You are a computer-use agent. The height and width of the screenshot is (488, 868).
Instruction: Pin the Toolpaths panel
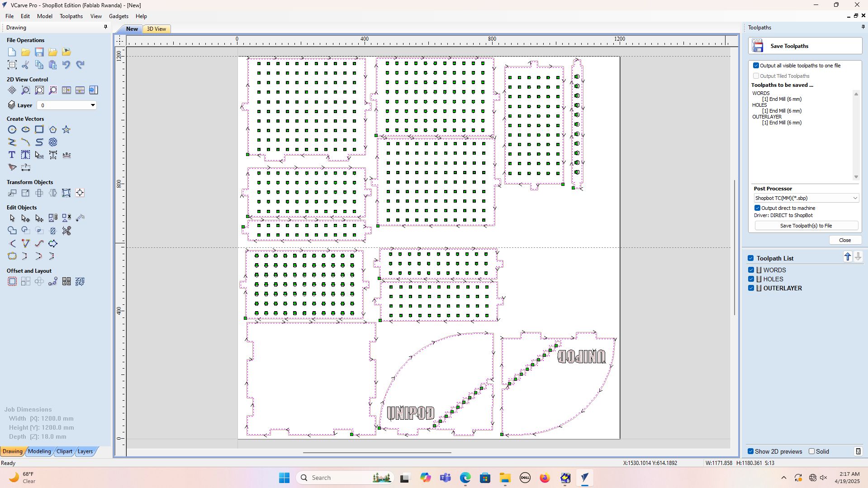[x=863, y=27]
